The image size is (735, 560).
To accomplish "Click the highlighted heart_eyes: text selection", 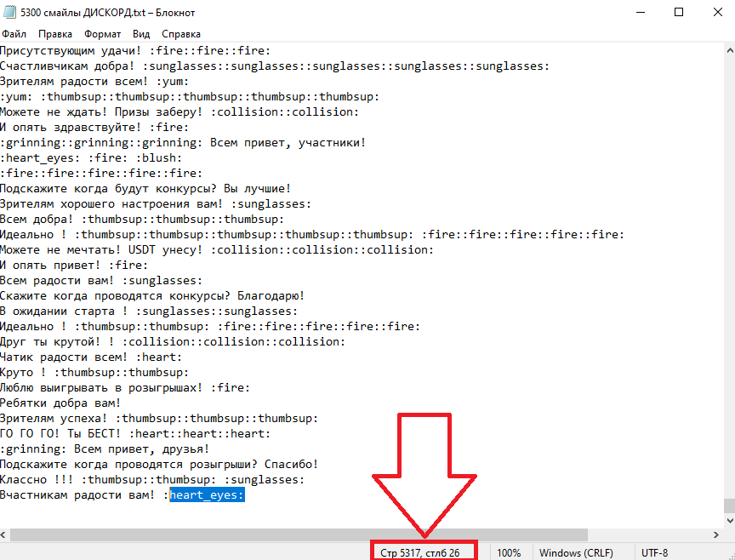I will tap(208, 494).
